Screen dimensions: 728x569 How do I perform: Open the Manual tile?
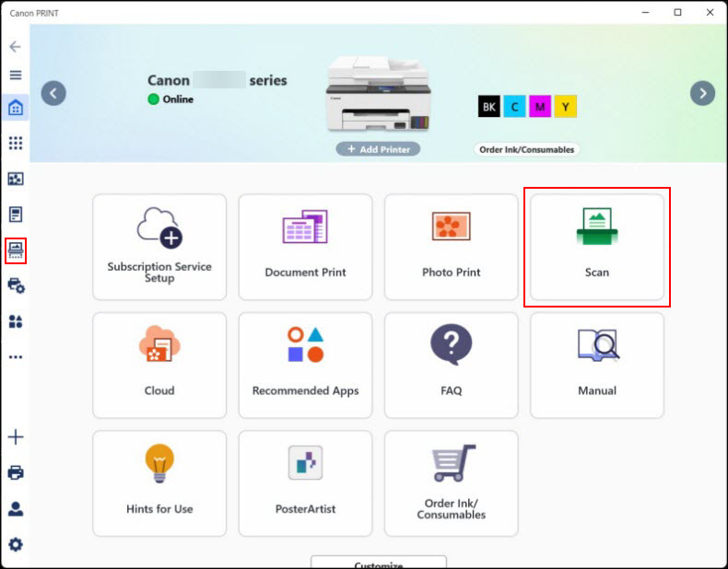[x=597, y=365]
